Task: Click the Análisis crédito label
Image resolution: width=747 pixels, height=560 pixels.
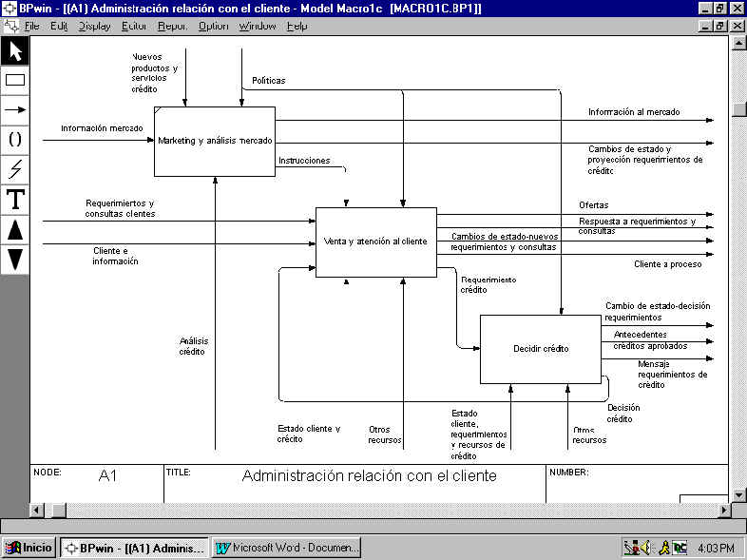Action: click(194, 346)
